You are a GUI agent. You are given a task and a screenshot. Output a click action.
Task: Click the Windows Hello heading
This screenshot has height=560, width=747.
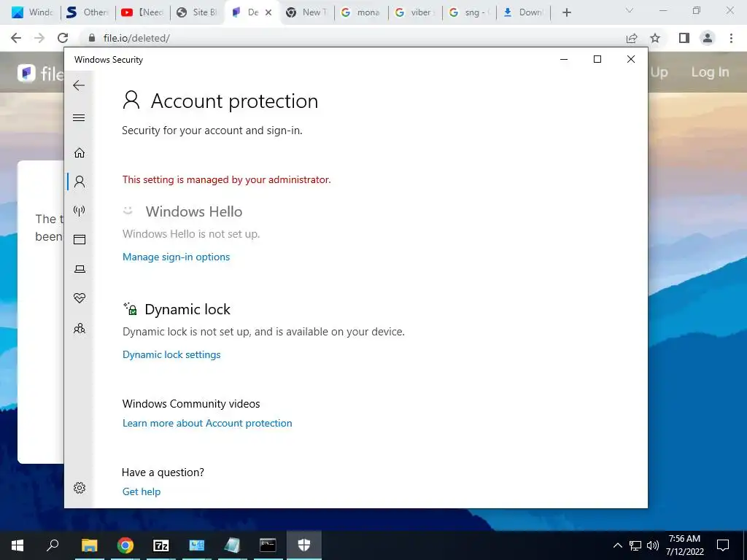(194, 211)
